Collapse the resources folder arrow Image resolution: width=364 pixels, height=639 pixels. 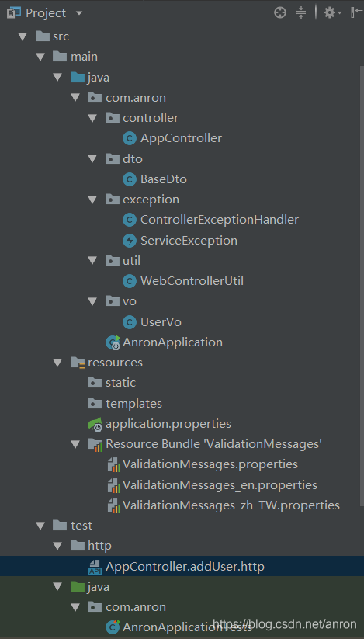click(57, 363)
